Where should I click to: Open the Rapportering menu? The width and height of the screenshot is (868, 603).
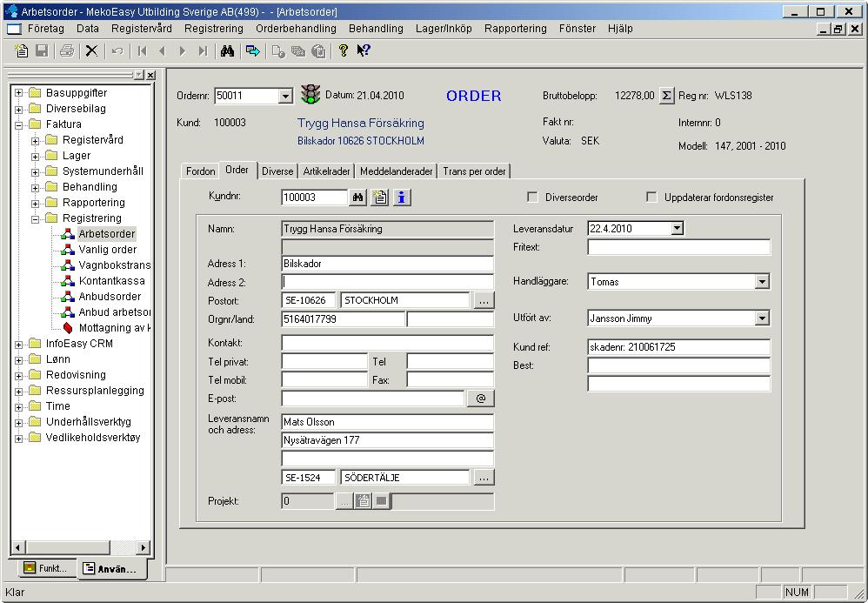(x=516, y=28)
